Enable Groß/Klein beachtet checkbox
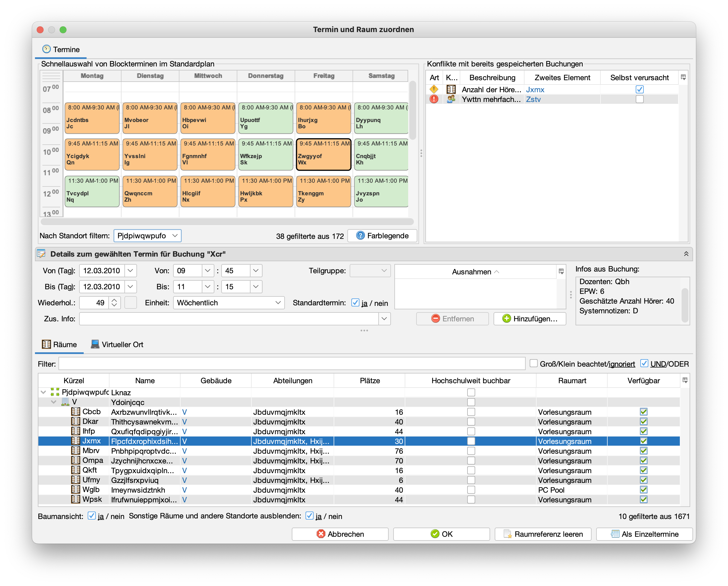Image resolution: width=728 pixels, height=586 pixels. [534, 363]
